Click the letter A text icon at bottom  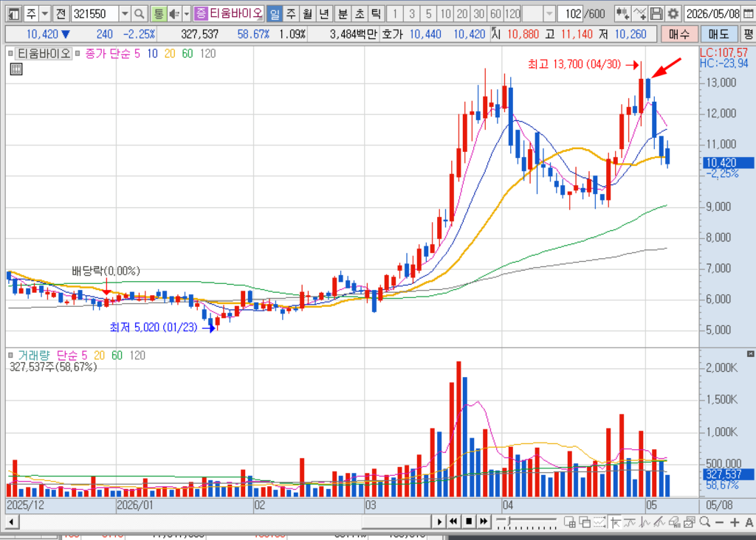coord(749,522)
